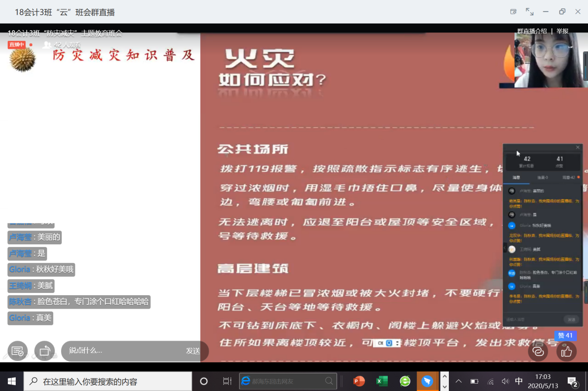Click Gloria: 秋秋好美哦 chat message
Viewport: 588px width, 391px height.
point(41,269)
